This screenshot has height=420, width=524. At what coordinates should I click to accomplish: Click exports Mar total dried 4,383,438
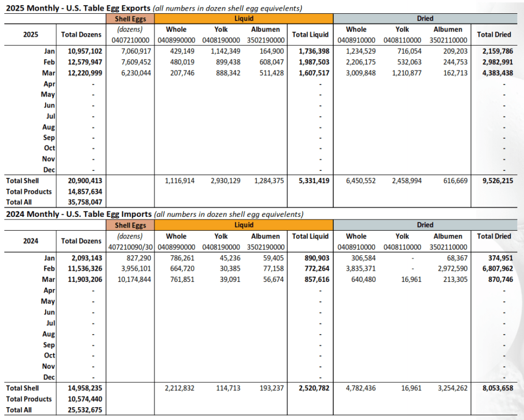(497, 73)
